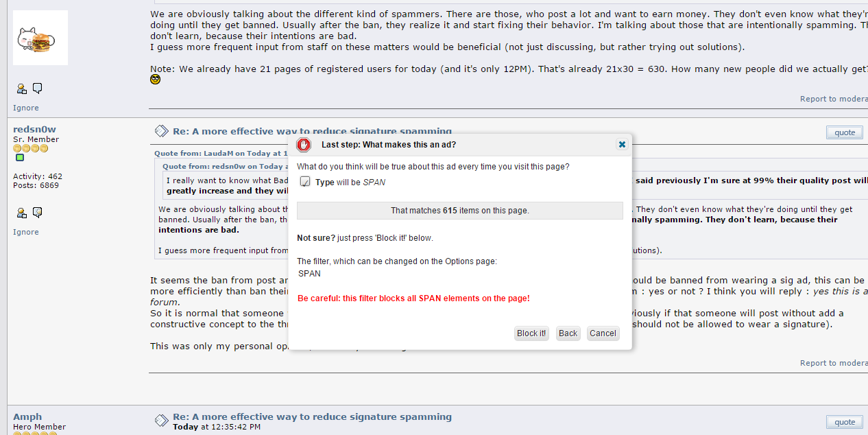This screenshot has height=435, width=868.
Task: Click the post icon beside redsn0w's reply title
Action: pyautogui.click(x=161, y=131)
